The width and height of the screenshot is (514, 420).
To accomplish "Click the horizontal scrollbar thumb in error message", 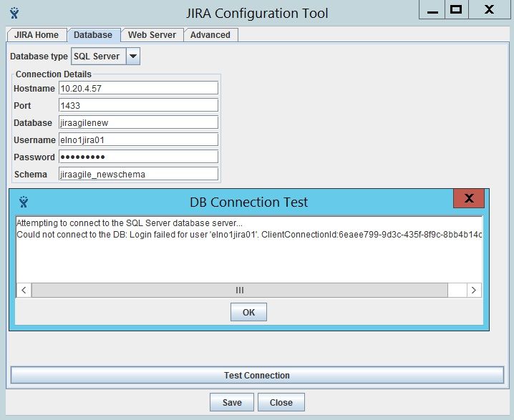I will pyautogui.click(x=240, y=290).
